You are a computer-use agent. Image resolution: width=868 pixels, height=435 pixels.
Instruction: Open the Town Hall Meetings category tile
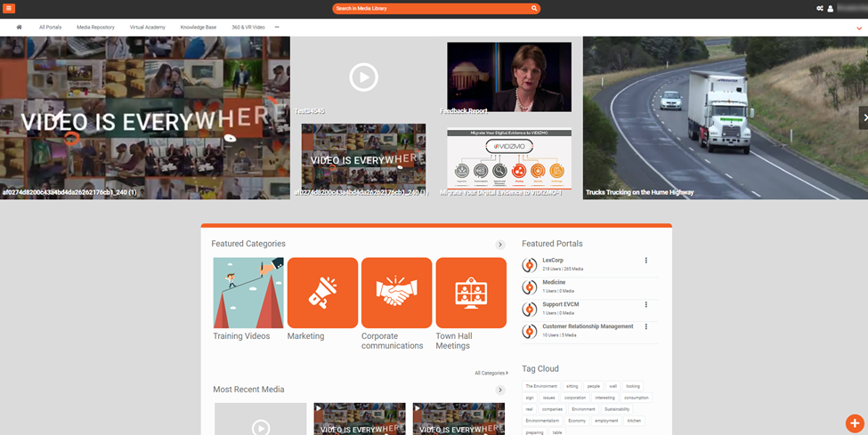(x=470, y=293)
